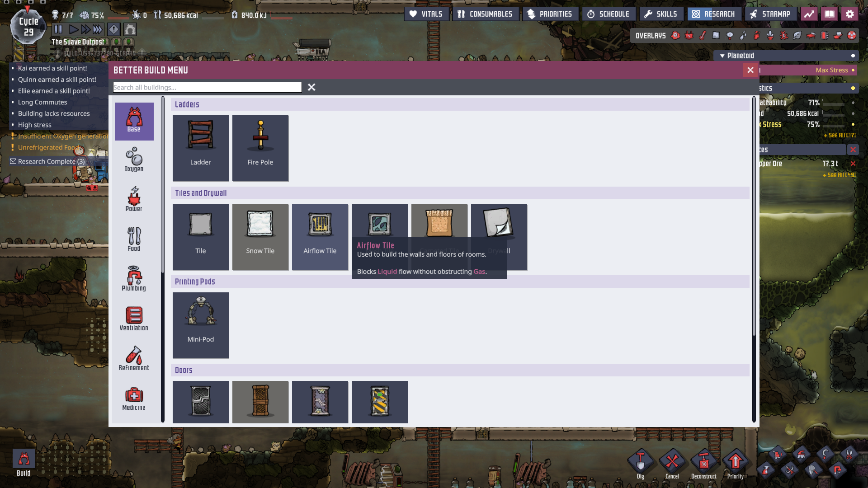This screenshot has width=868, height=488.
Task: Click the first door building thumbnail
Action: pyautogui.click(x=201, y=402)
